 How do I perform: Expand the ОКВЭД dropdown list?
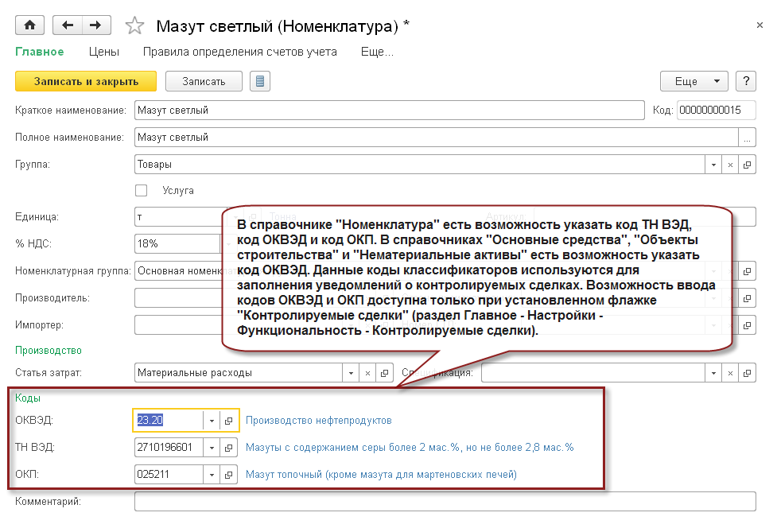(x=212, y=421)
